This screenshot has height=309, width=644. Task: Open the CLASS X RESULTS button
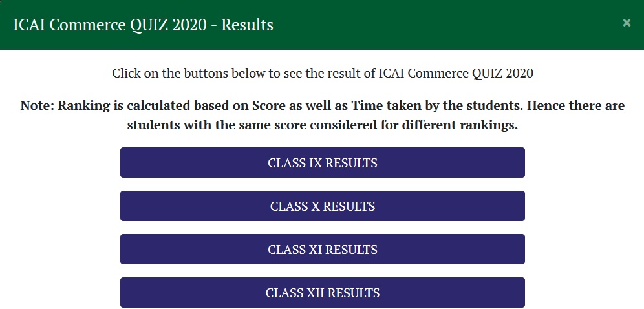(x=322, y=207)
